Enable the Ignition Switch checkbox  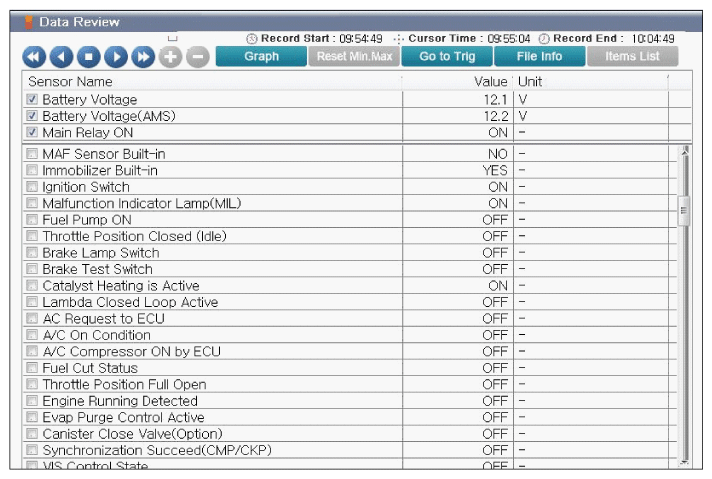pyautogui.click(x=33, y=187)
